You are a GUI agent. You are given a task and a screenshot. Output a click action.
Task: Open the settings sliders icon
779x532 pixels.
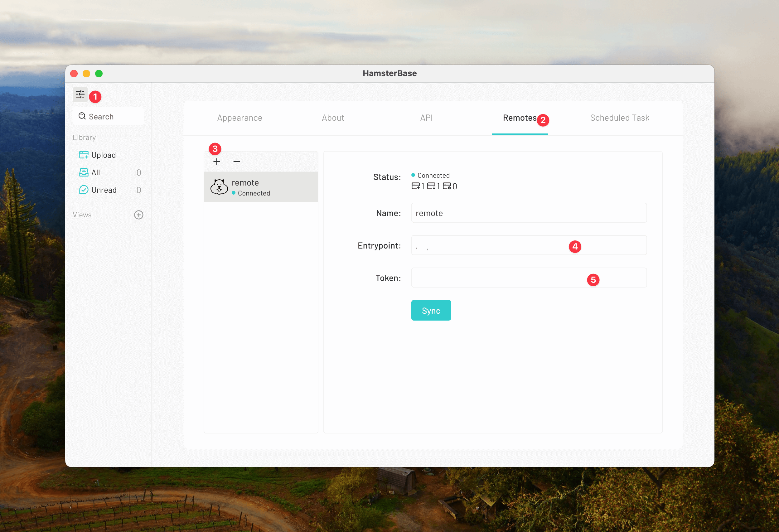click(x=80, y=94)
